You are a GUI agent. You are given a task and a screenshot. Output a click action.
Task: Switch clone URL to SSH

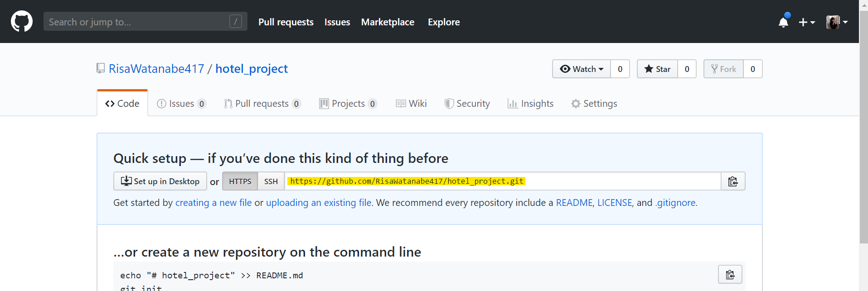pyautogui.click(x=271, y=181)
